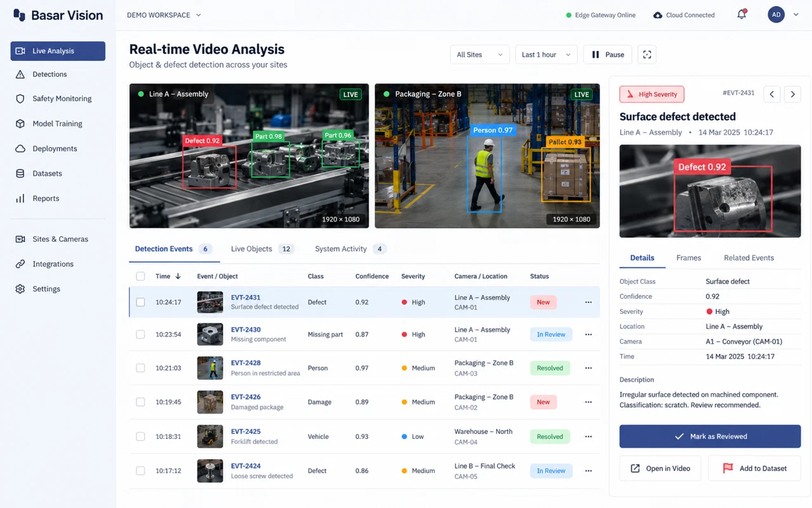The height and width of the screenshot is (508, 812).
Task: Click the Basar Vision logo icon
Action: 20,15
